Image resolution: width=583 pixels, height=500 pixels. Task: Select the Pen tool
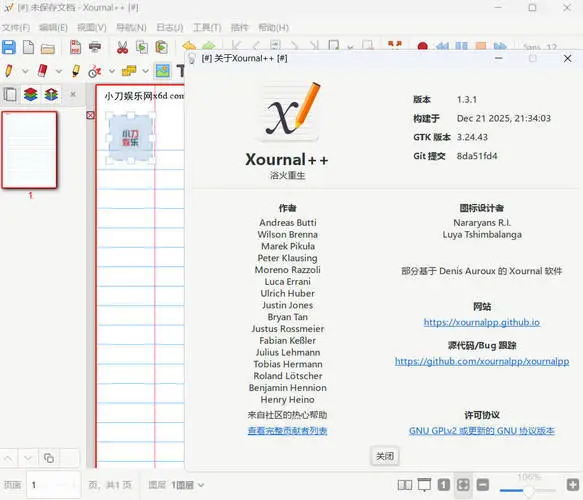click(9, 71)
